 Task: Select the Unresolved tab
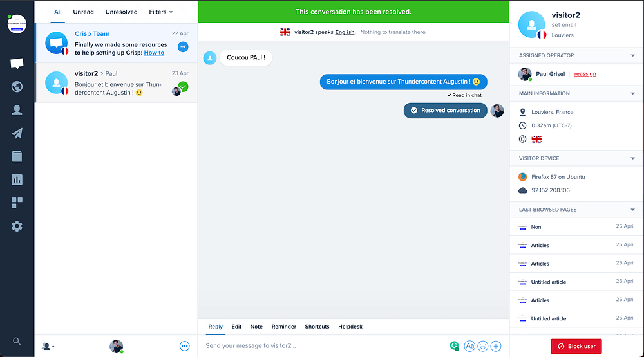click(121, 12)
